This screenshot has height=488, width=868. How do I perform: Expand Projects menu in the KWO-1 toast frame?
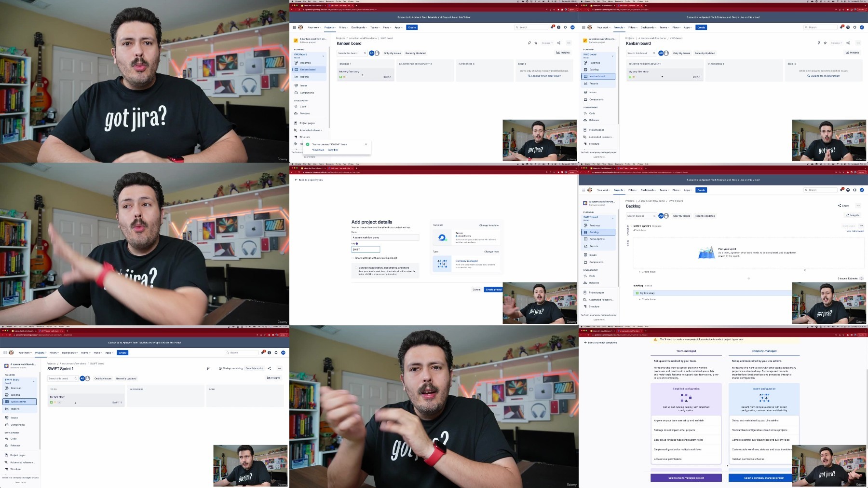coord(330,28)
